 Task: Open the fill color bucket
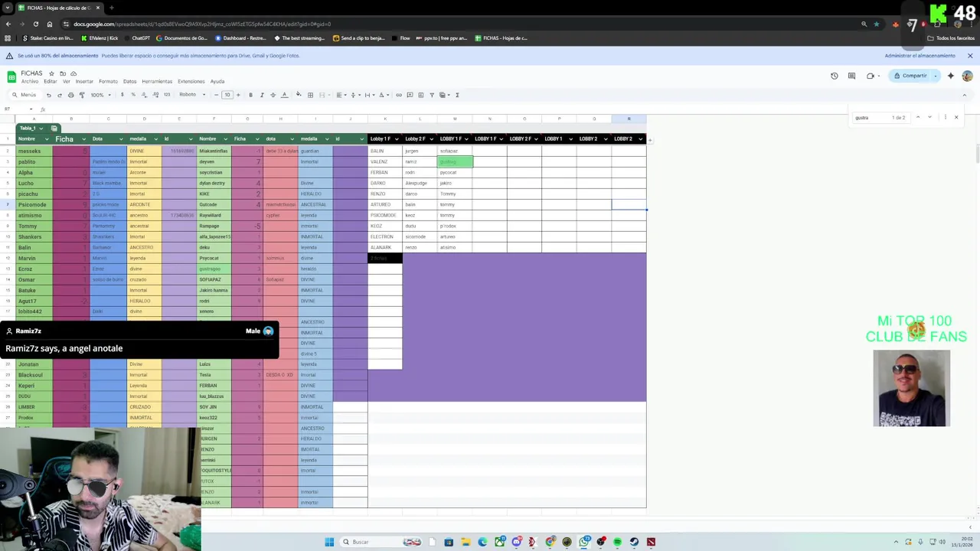299,95
